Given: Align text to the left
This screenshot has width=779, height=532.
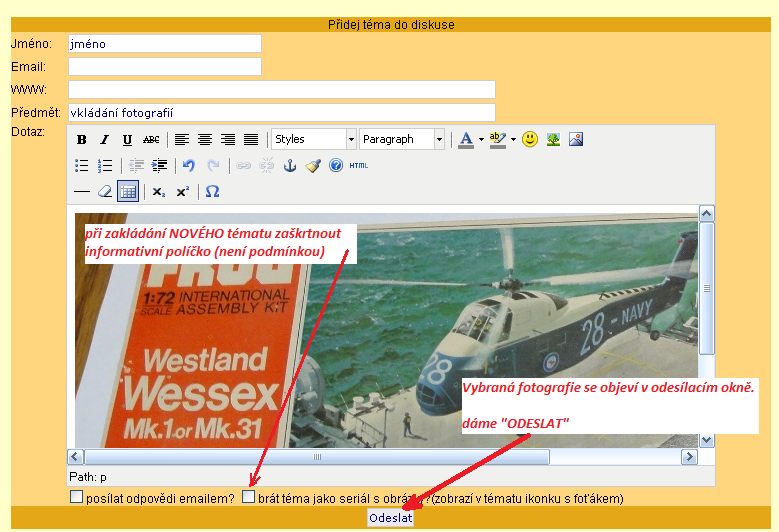Looking at the screenshot, I should [x=182, y=140].
